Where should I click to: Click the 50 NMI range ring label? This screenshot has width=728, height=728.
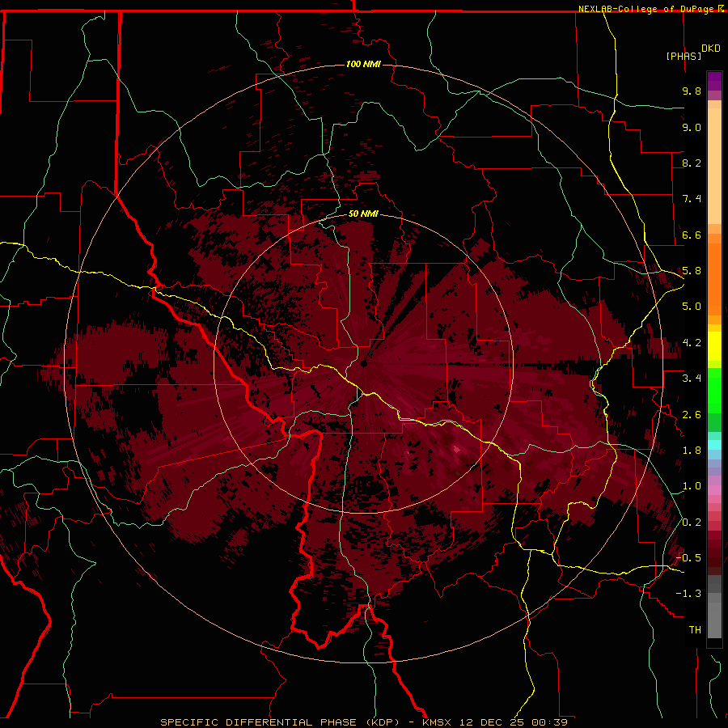363,214
